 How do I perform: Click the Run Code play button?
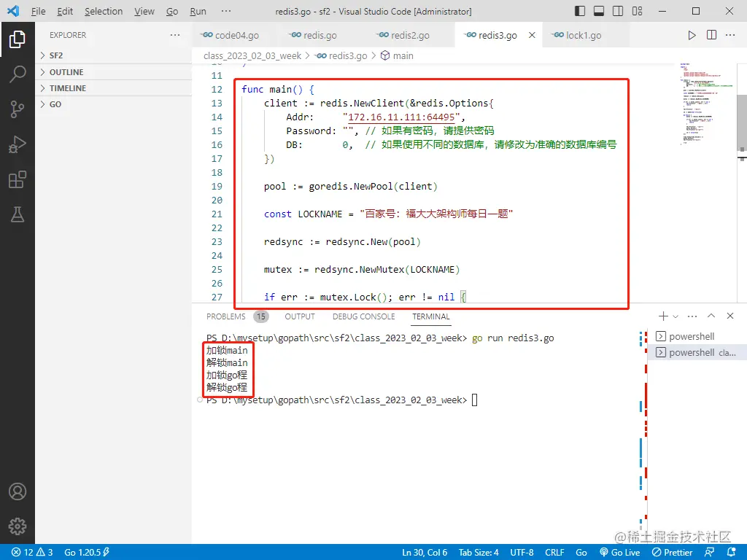click(x=692, y=35)
